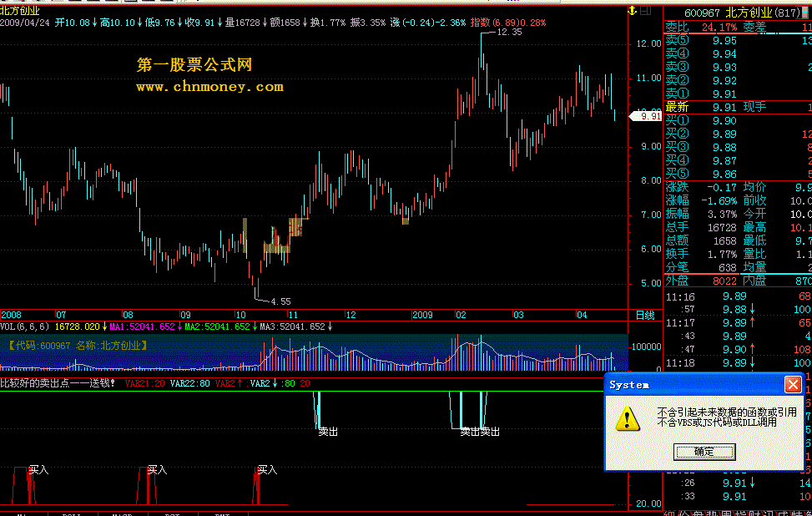Click the 买⑤ 9.86 bid row
The width and height of the screenshot is (812, 516).
[x=738, y=174]
